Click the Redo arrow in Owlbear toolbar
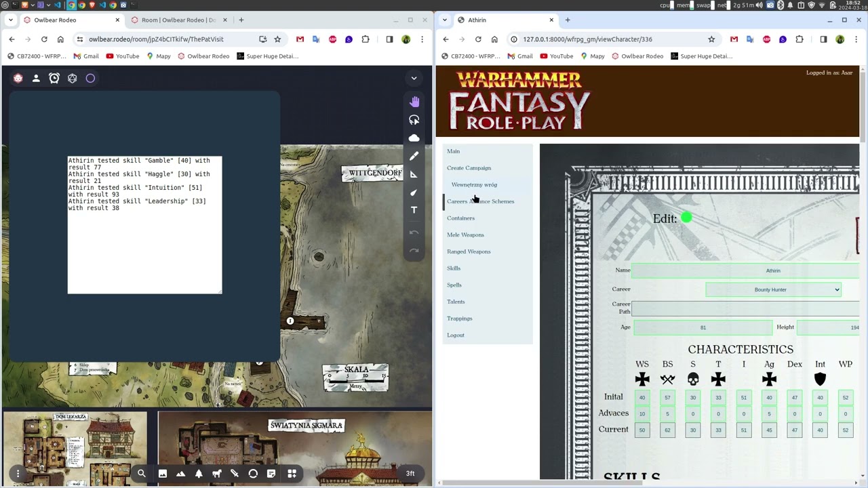The height and width of the screenshot is (488, 868). (x=414, y=251)
